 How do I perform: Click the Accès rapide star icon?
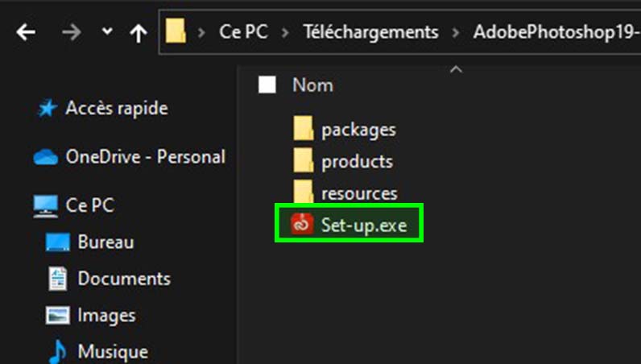[48, 108]
